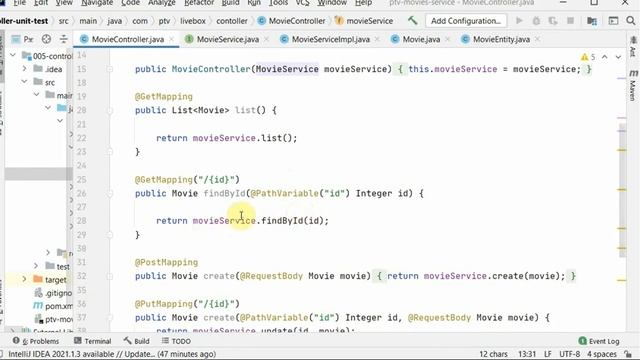Click MovieController in the breadcrumb bar
Screen dimensions: 640x360
coord(292,20)
